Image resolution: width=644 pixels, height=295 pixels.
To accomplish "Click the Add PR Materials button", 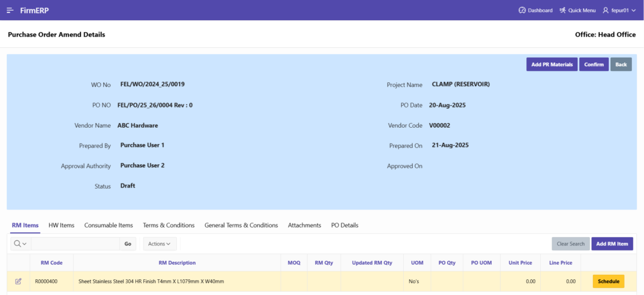I will tap(552, 64).
